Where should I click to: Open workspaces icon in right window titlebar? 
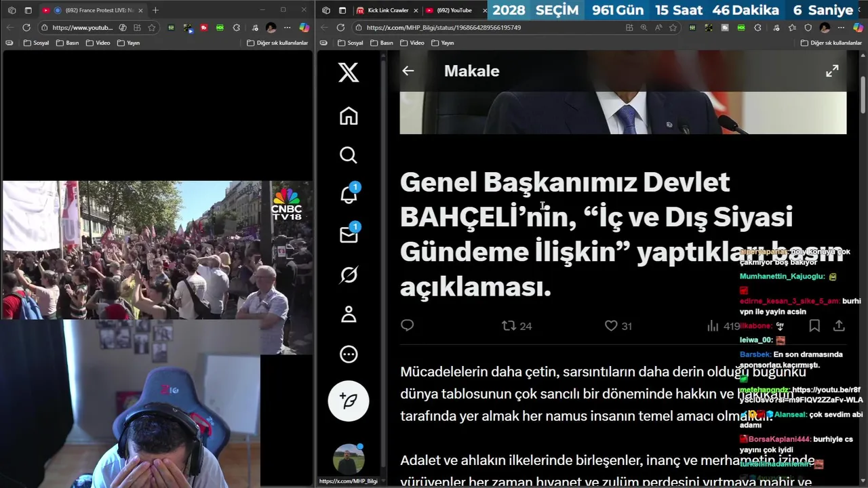(x=326, y=10)
